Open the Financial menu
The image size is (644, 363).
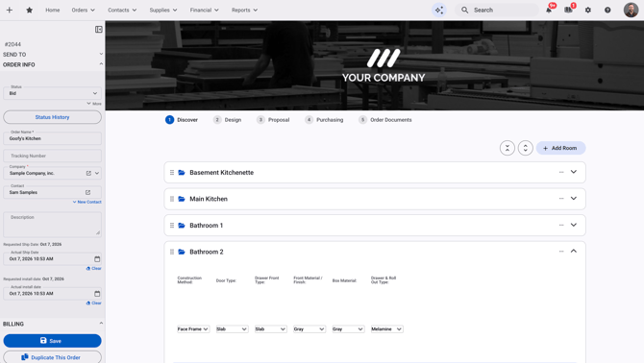[204, 10]
